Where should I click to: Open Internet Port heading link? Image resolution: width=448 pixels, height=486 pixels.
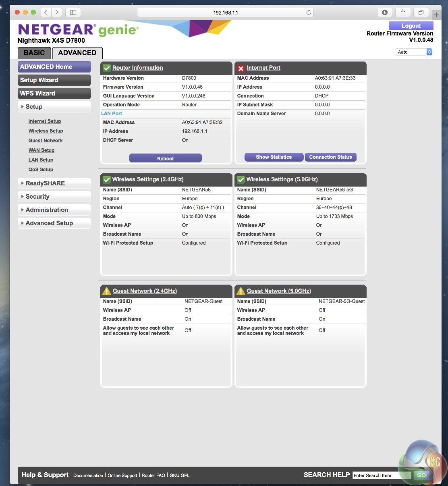263,68
